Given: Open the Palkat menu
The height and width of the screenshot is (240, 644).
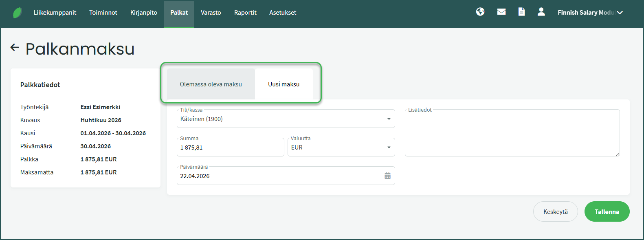Looking at the screenshot, I should [179, 13].
